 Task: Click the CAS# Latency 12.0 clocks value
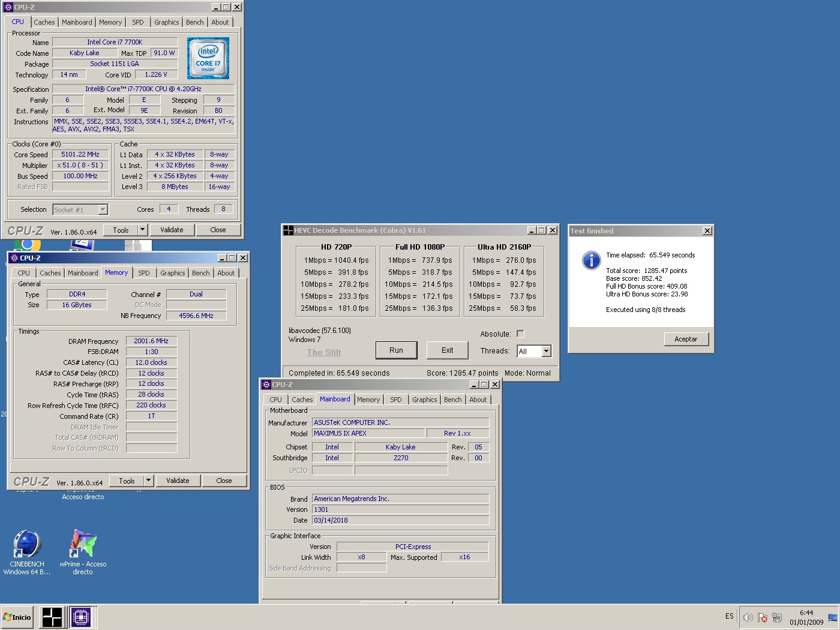pyautogui.click(x=151, y=362)
